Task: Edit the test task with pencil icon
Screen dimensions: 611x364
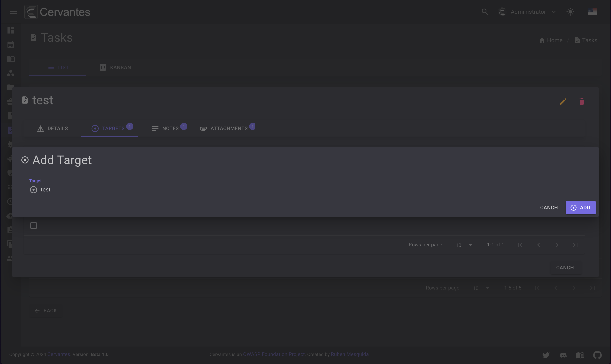Action: (x=563, y=101)
